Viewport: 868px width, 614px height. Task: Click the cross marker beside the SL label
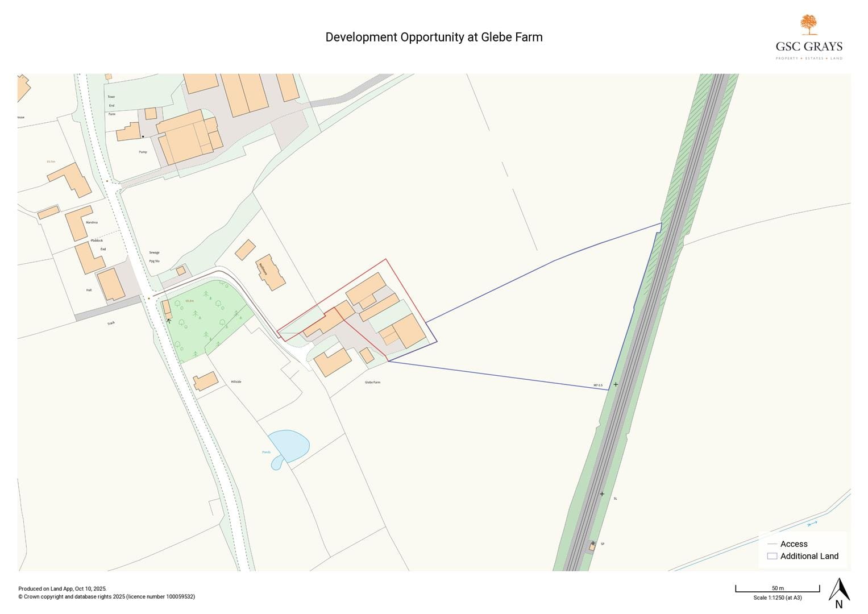602,493
